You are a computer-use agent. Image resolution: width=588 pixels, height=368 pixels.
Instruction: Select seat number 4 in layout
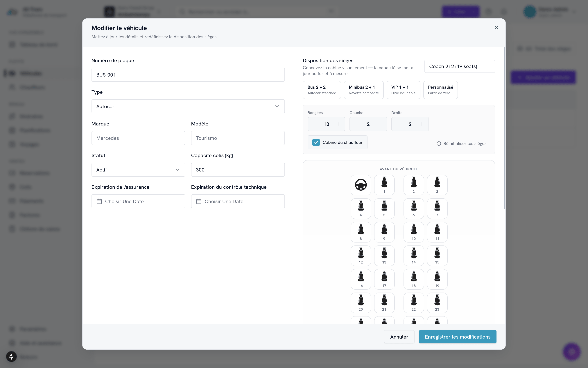pos(361,209)
